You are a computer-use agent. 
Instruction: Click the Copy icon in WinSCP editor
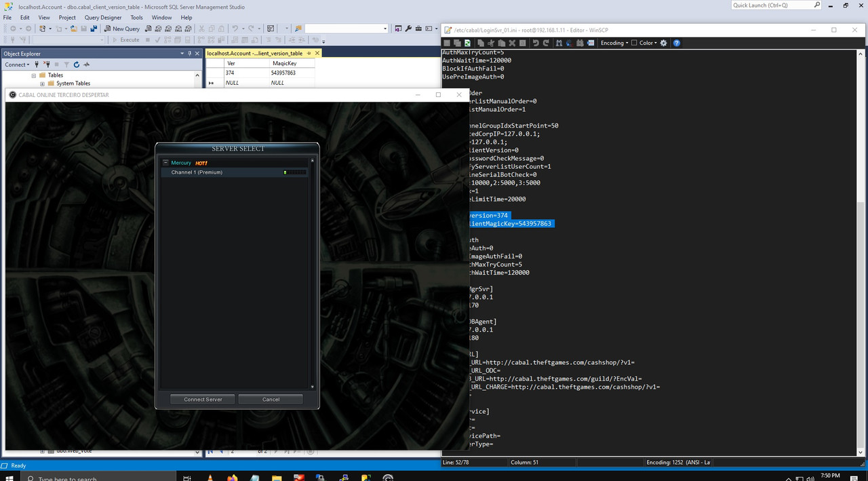pos(481,43)
